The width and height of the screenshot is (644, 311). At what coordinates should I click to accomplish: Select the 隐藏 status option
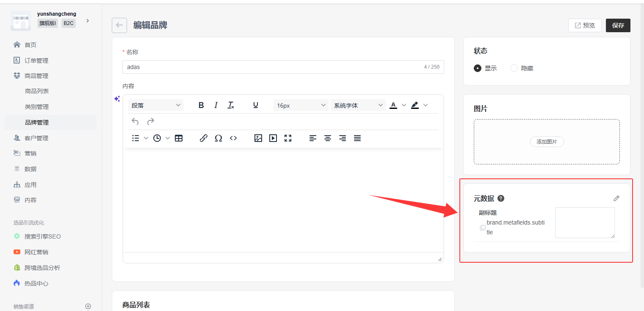[514, 68]
